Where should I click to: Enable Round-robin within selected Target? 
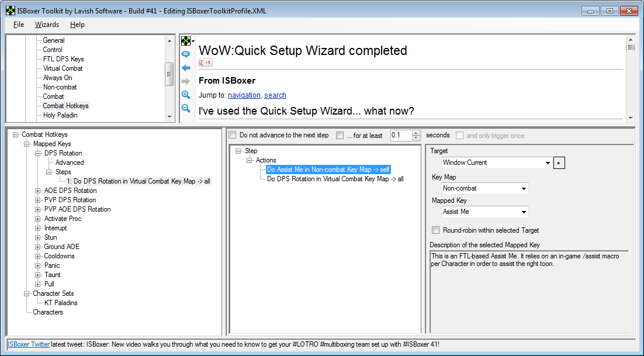pos(436,230)
